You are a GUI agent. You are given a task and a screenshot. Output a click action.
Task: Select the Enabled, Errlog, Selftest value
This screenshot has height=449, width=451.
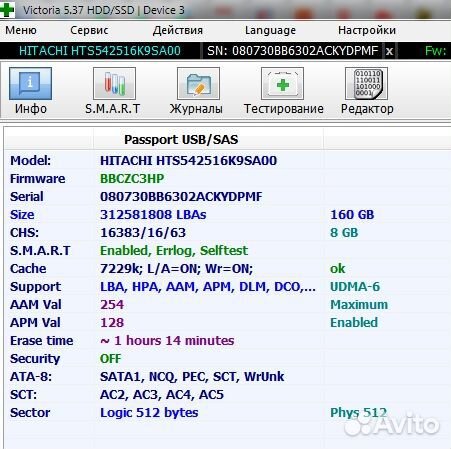(x=174, y=251)
